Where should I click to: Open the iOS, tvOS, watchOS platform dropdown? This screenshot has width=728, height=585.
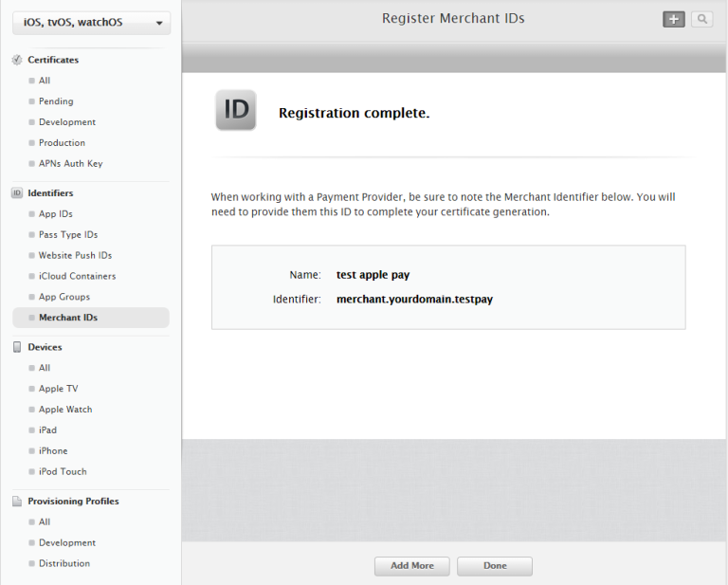coord(91,23)
